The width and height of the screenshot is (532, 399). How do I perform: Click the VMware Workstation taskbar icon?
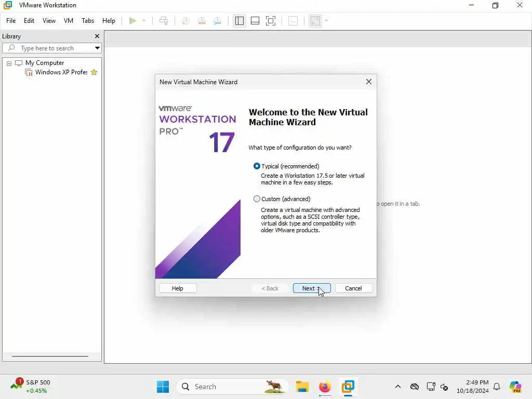coord(348,387)
